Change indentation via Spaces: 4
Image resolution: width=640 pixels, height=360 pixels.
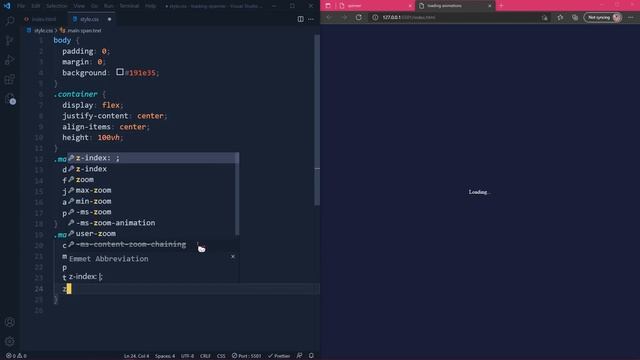tap(165, 356)
